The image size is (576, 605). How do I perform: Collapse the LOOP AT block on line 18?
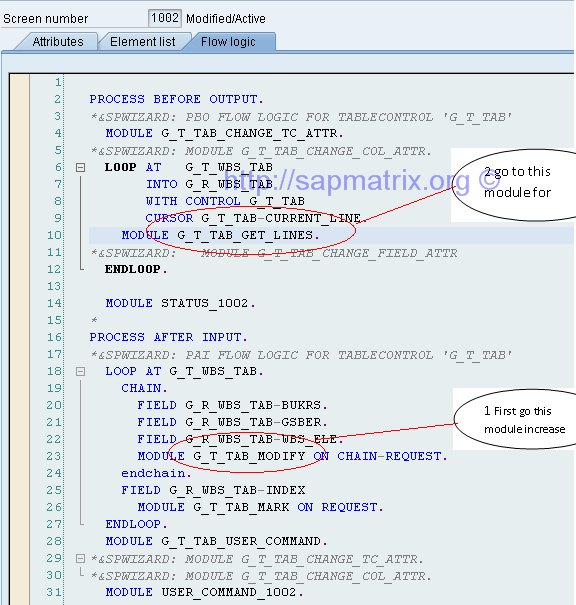click(80, 371)
